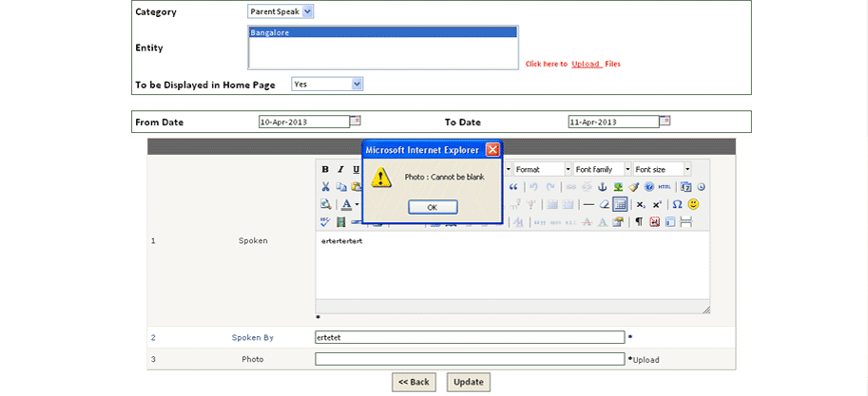Apply subscript formatting
868x396 pixels.
[x=641, y=204]
